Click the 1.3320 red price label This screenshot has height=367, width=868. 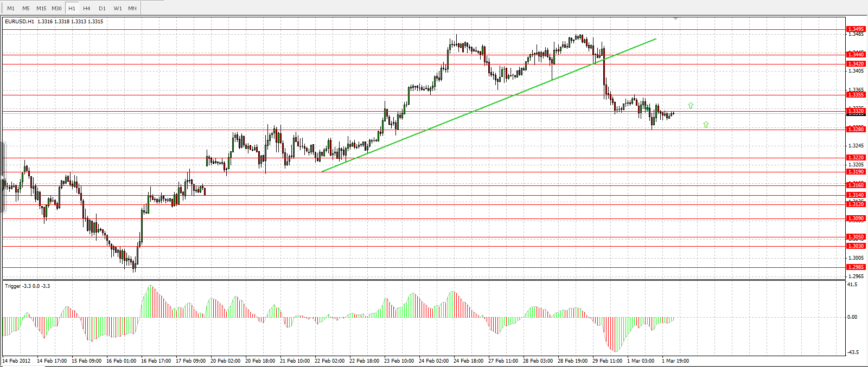tap(856, 111)
